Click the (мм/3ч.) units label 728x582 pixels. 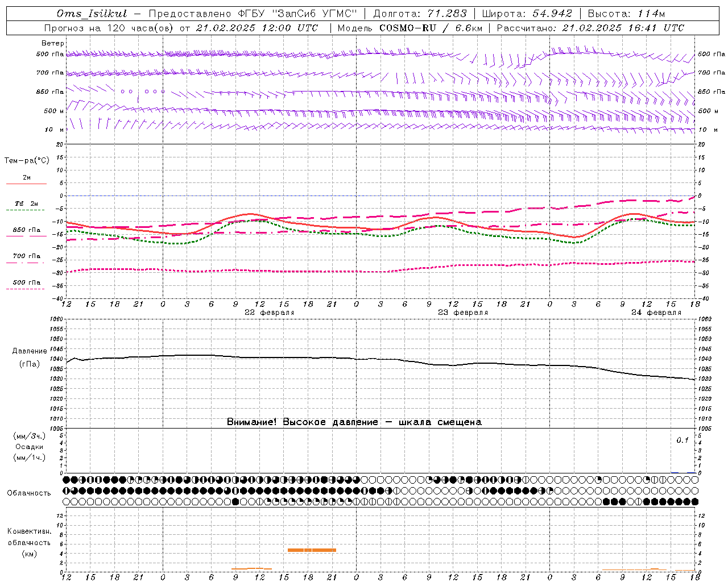(x=30, y=436)
